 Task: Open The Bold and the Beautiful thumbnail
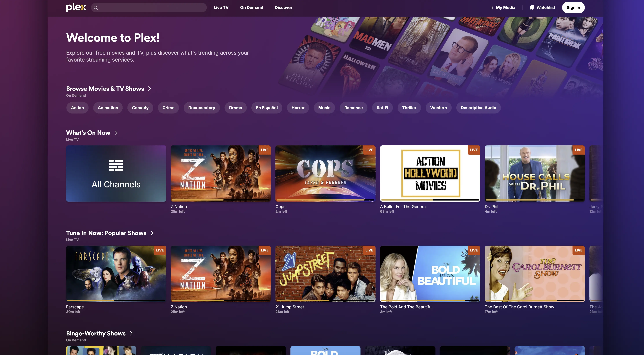[x=430, y=274]
